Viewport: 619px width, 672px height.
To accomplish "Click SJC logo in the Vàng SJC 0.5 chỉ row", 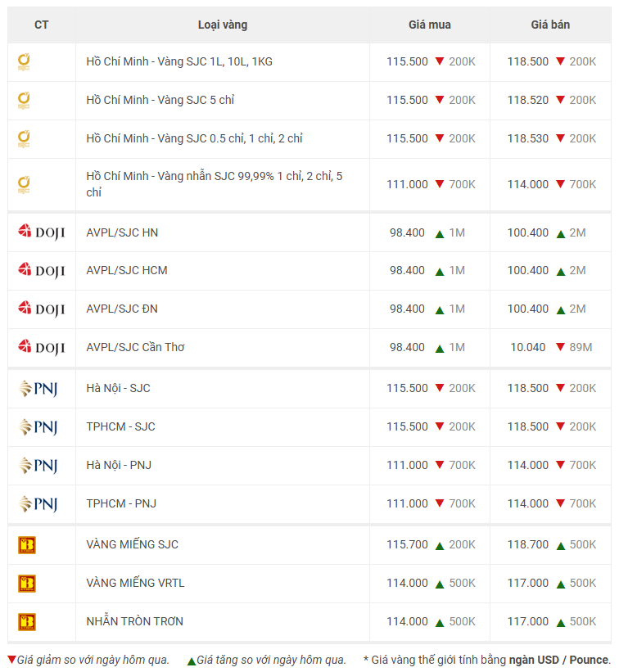I will [x=24, y=139].
